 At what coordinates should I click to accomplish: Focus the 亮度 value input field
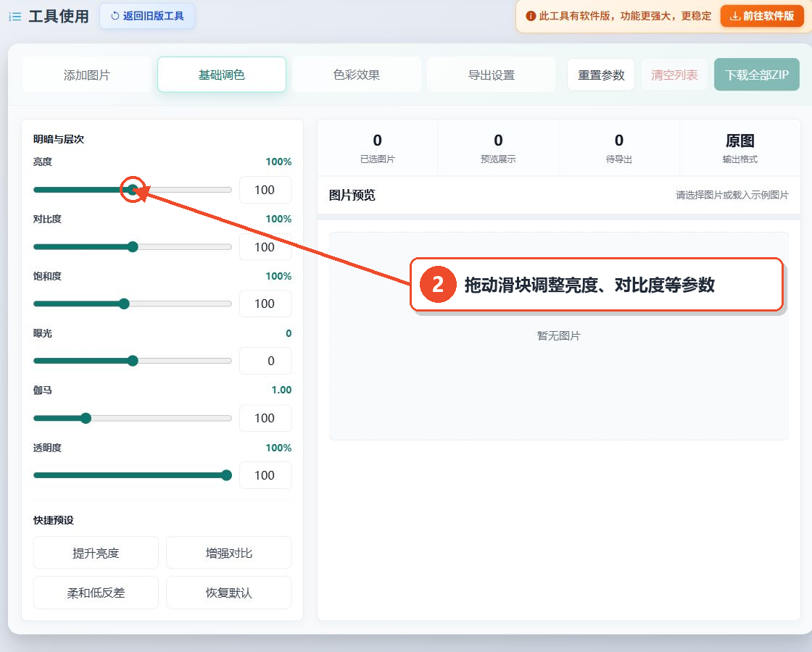click(265, 190)
